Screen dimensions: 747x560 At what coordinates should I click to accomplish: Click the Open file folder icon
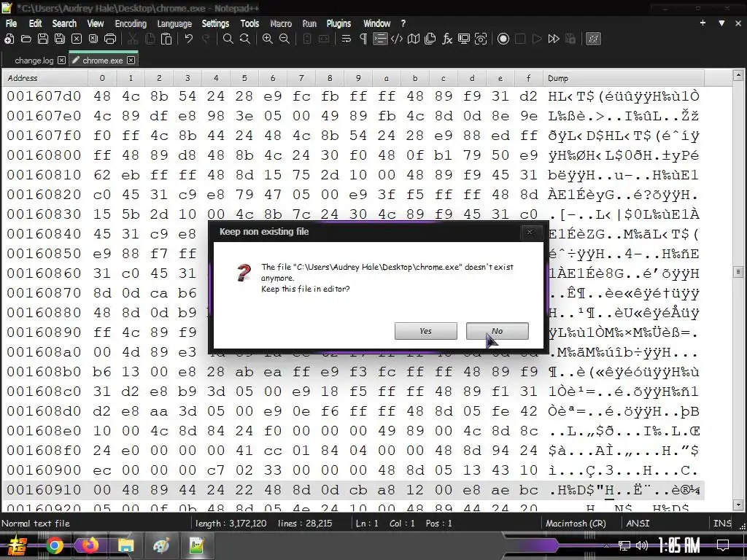coord(26,39)
